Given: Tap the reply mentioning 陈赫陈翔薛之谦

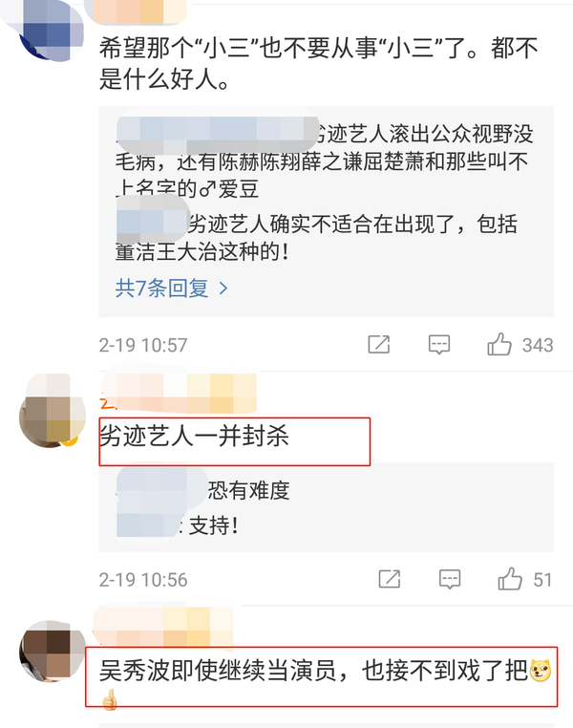Looking at the screenshot, I should (x=324, y=161).
